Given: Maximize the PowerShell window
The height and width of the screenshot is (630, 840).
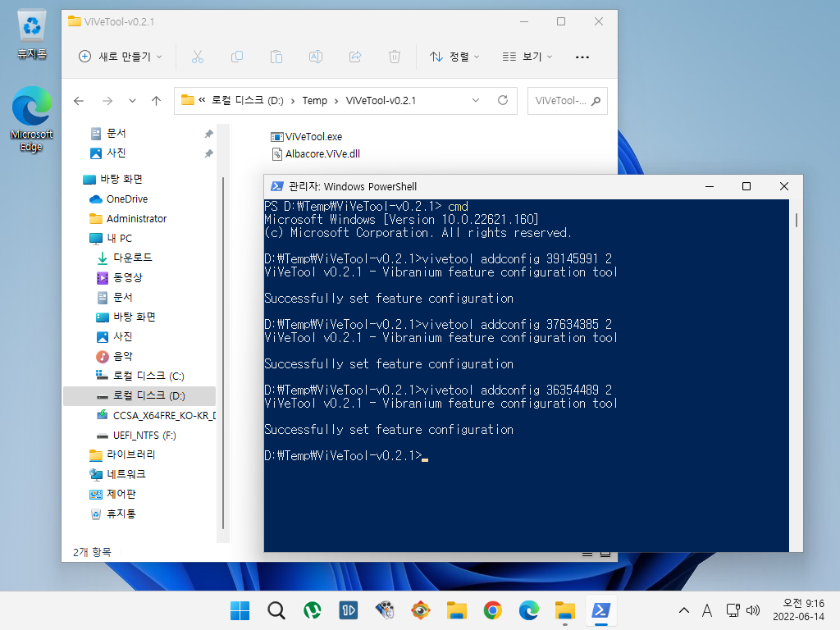Looking at the screenshot, I should coord(746,186).
